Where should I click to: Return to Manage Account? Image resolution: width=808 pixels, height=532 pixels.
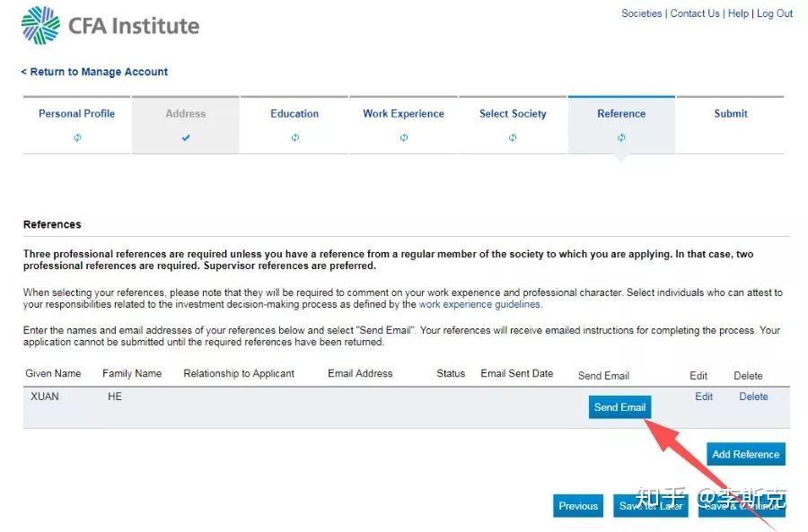(x=94, y=72)
